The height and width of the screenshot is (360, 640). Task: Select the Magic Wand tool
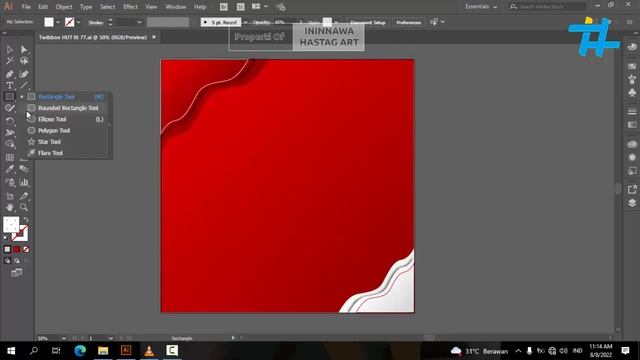pos(9,61)
